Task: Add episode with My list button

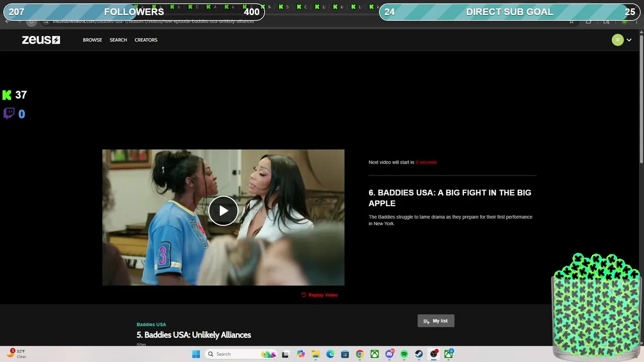Action: click(436, 321)
